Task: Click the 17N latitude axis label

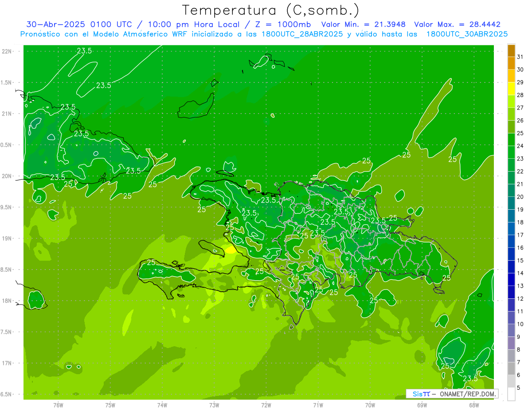Action: pos(6,363)
